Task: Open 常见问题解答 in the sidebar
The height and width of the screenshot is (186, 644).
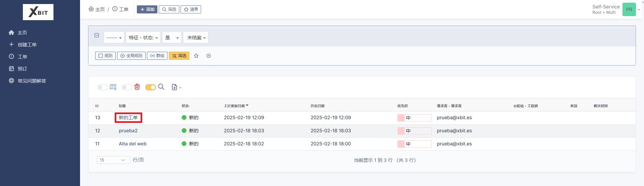Action: coord(27,81)
